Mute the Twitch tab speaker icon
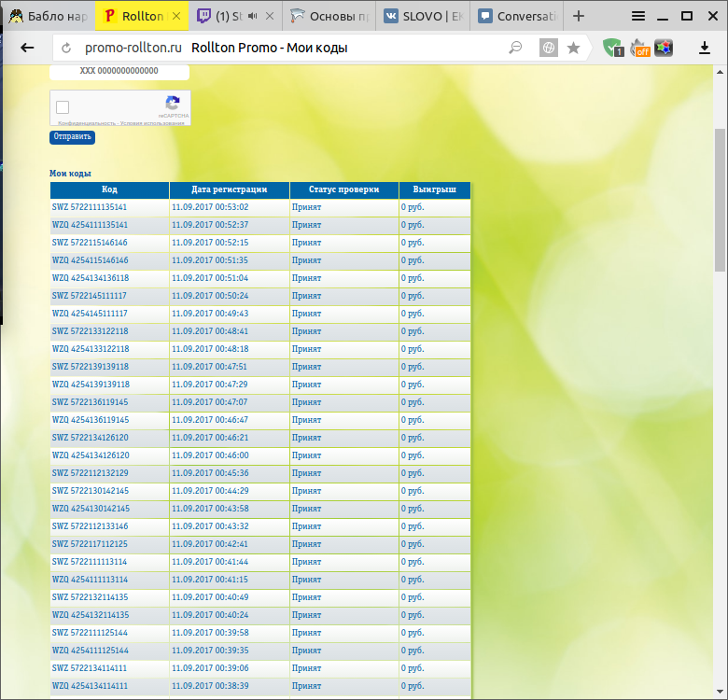The image size is (728, 700). 253,16
